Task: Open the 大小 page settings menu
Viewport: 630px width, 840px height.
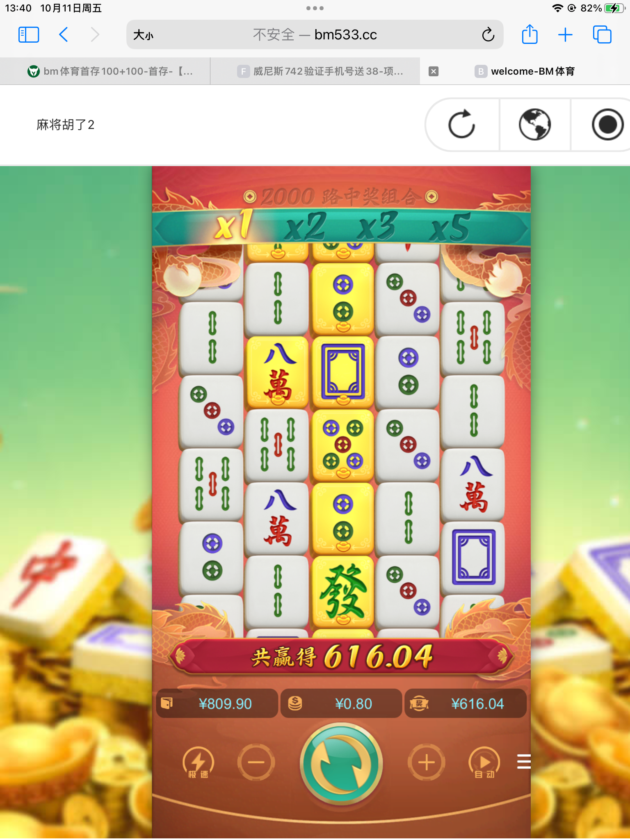Action: (x=143, y=35)
